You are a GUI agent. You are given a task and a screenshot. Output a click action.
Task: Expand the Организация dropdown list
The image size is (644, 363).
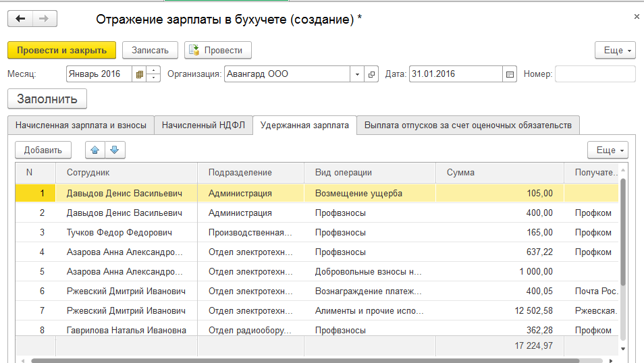[357, 74]
